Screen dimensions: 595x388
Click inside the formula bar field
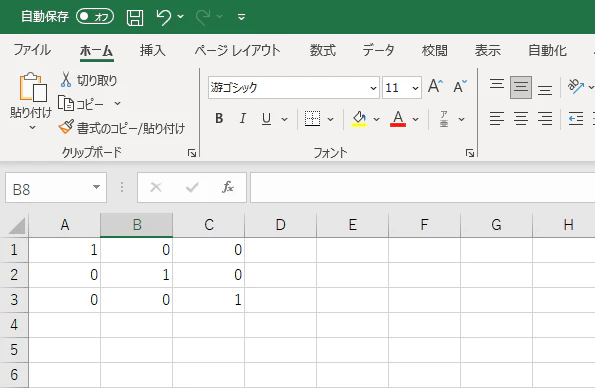pos(422,188)
